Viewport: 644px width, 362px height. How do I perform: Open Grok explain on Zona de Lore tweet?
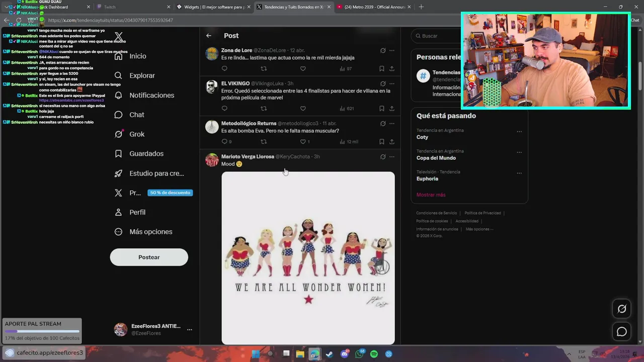tap(383, 50)
